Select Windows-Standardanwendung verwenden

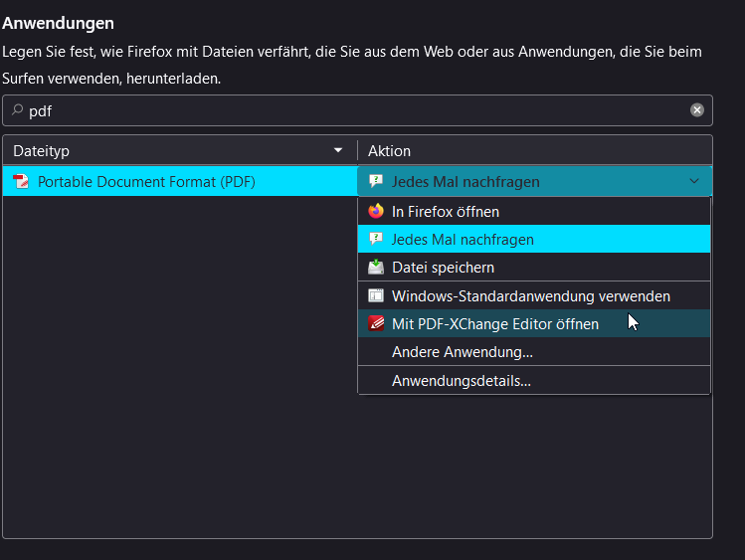coord(530,295)
